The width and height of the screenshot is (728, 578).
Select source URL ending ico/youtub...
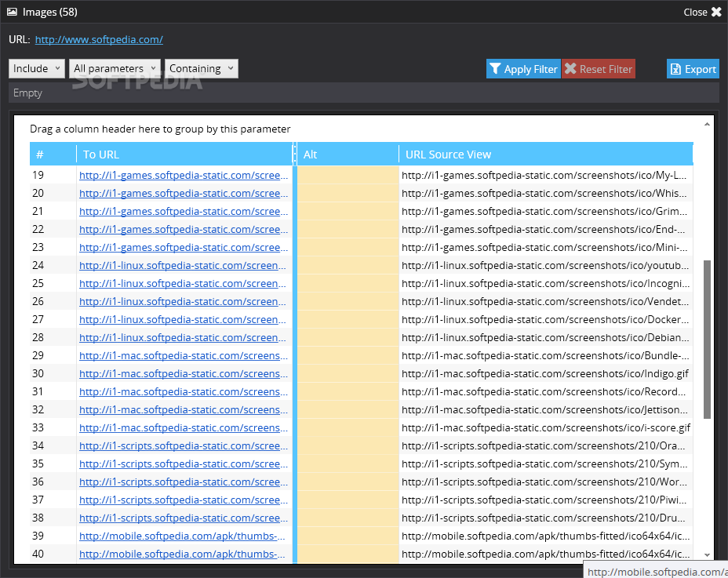click(x=545, y=266)
